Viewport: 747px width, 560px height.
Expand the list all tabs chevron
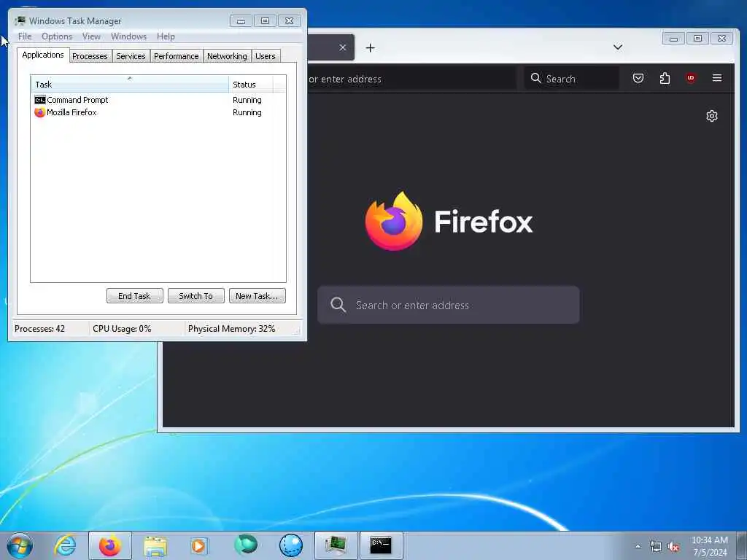coord(617,47)
